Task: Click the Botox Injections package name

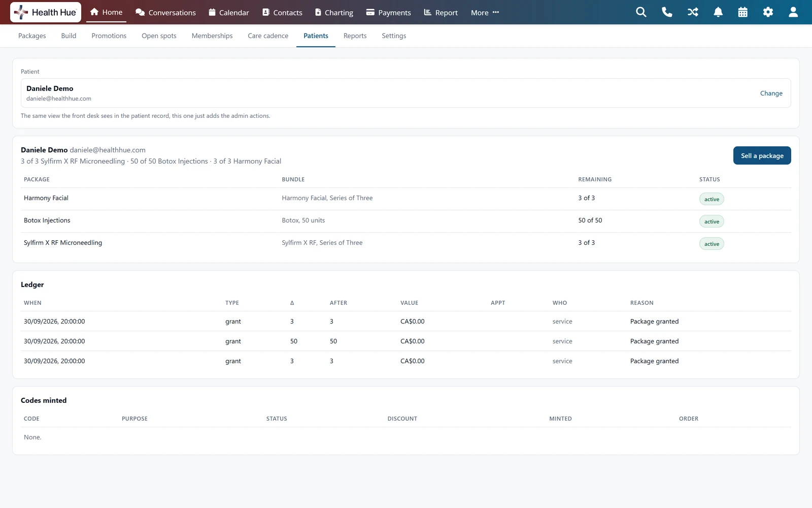Action: point(47,220)
